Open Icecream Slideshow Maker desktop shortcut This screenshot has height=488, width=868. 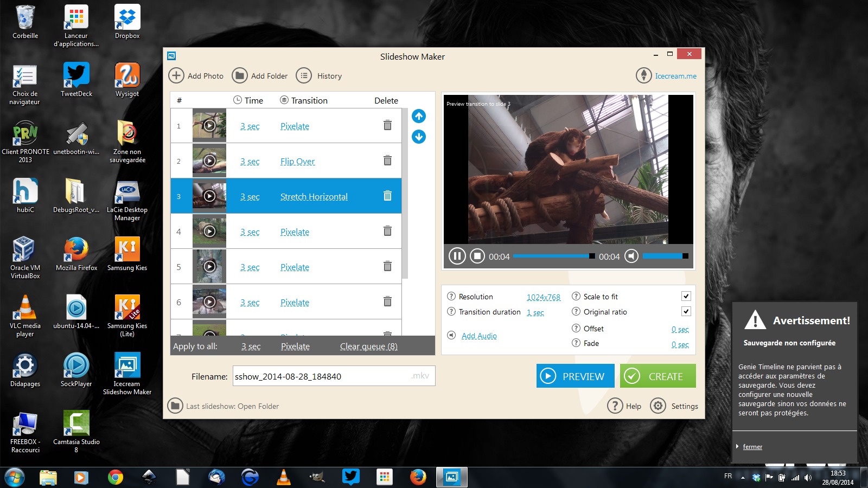[x=127, y=374]
